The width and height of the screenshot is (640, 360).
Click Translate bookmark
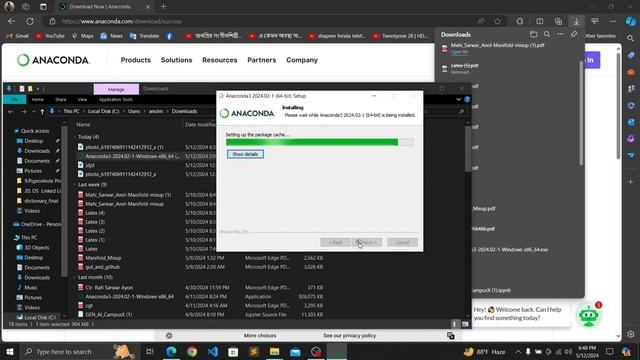[144, 36]
